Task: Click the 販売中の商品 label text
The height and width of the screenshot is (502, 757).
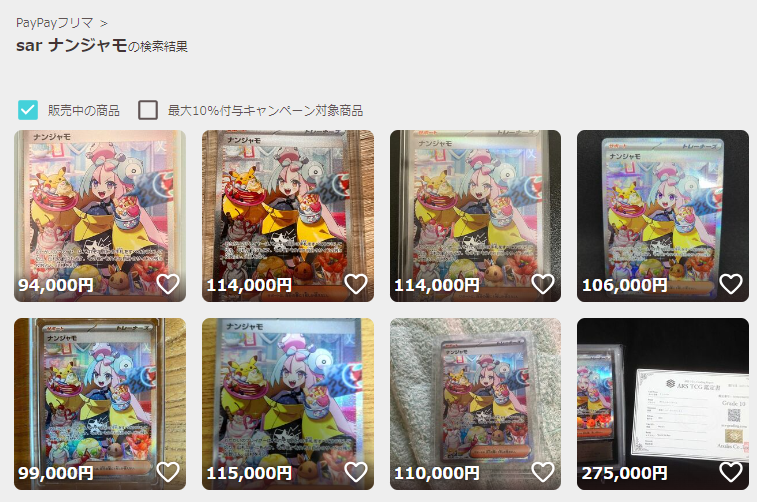Action: 84,111
